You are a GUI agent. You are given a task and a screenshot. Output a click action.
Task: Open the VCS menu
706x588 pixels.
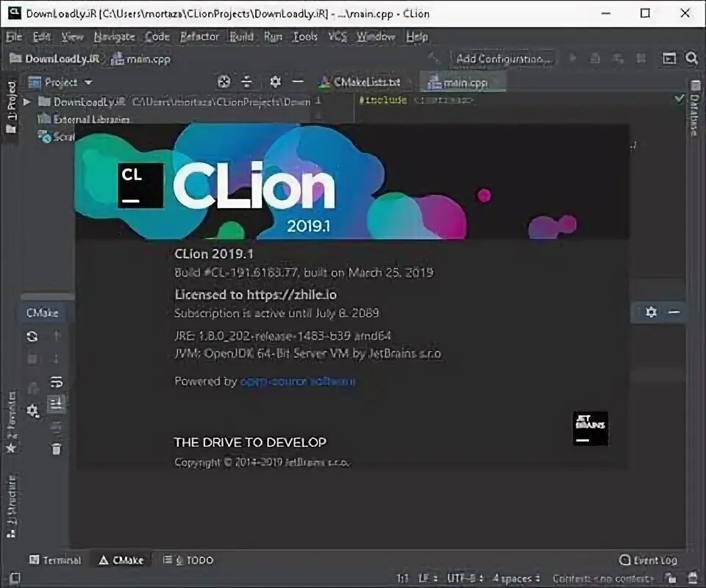(338, 37)
